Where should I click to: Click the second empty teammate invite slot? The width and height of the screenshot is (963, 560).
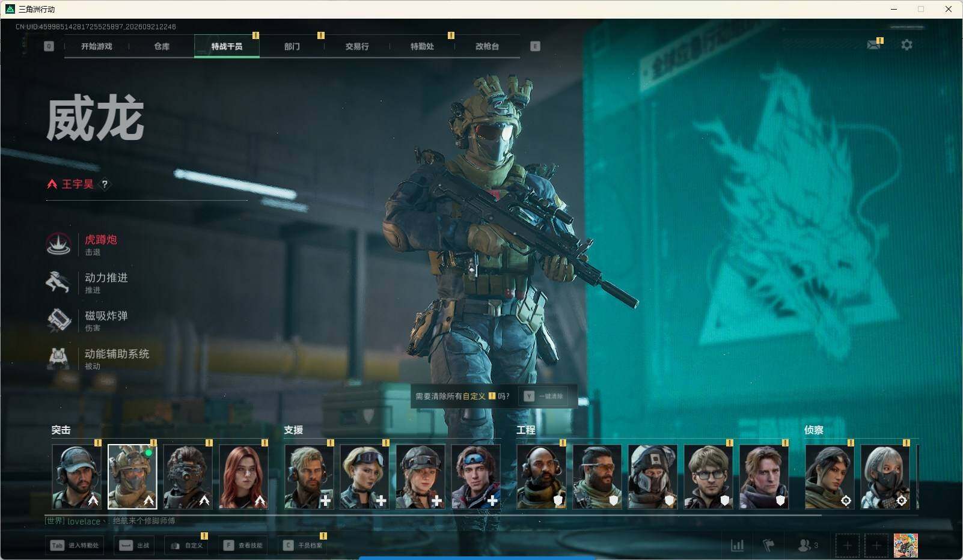click(876, 546)
